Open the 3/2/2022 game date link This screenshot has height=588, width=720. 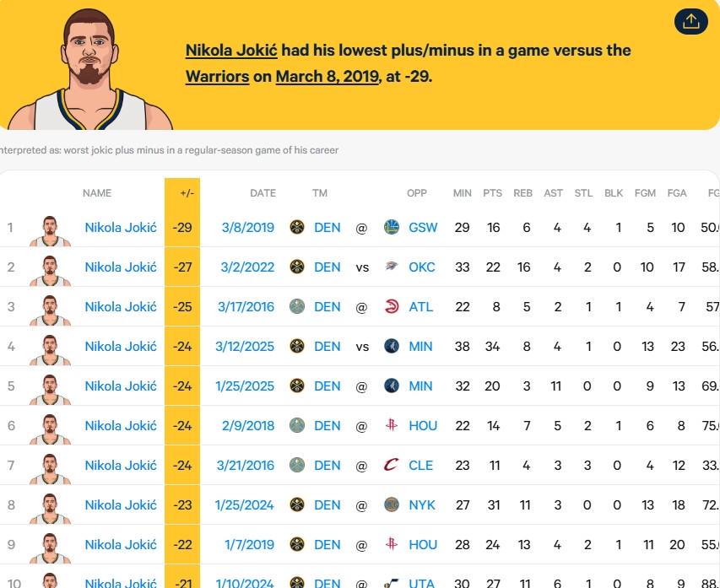247,267
